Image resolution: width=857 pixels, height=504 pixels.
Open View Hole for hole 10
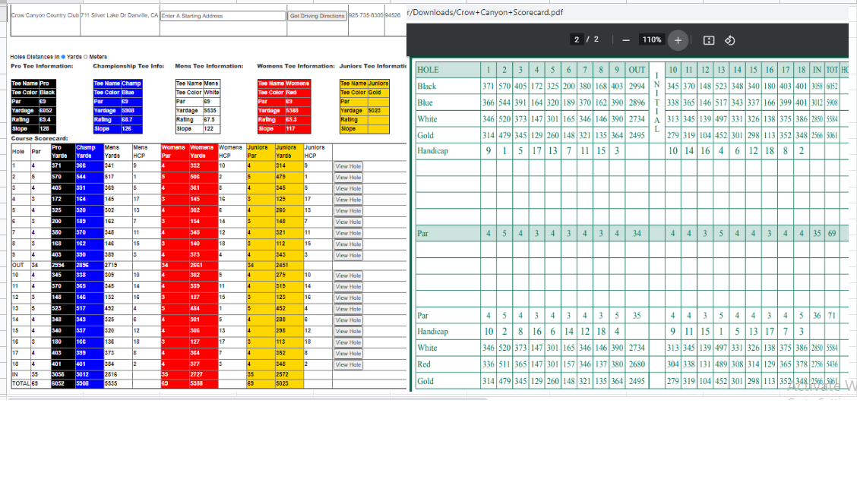[348, 276]
